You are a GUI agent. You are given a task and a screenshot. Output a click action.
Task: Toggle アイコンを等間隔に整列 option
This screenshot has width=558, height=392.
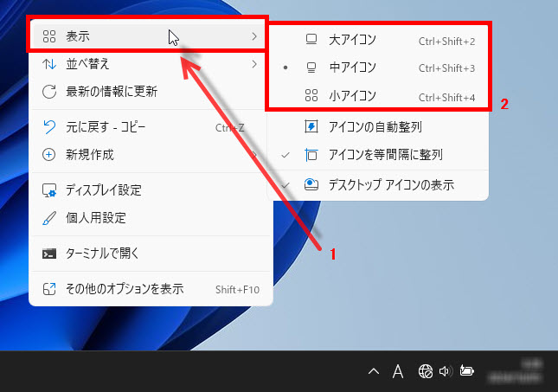[x=385, y=155]
